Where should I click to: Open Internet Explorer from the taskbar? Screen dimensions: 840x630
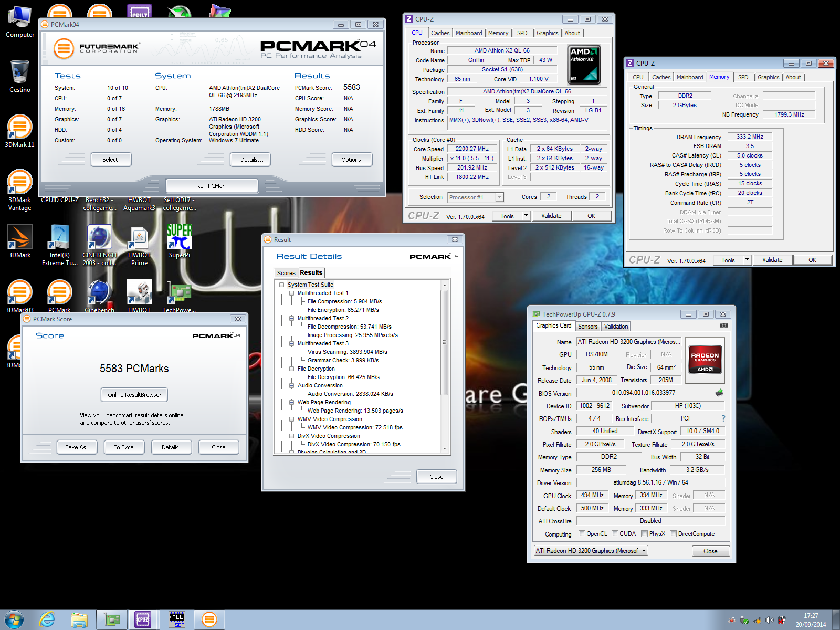pos(47,619)
